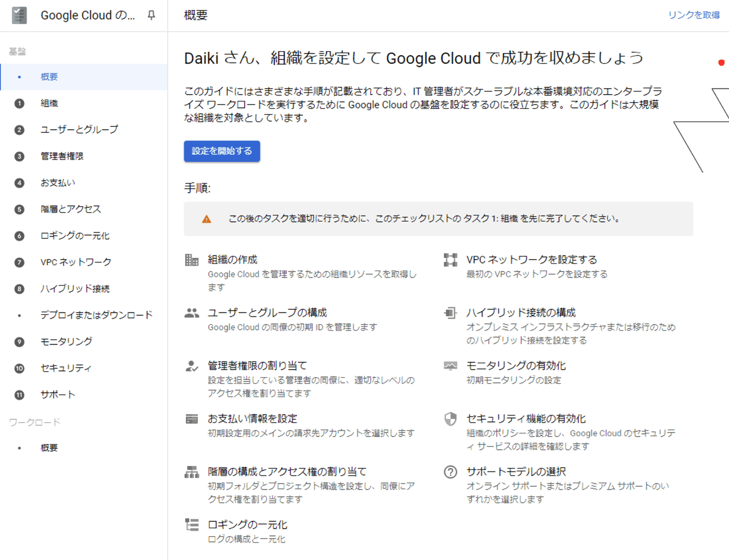Open the サポートモデルの選択 task heading
The image size is (729, 560).
(516, 472)
